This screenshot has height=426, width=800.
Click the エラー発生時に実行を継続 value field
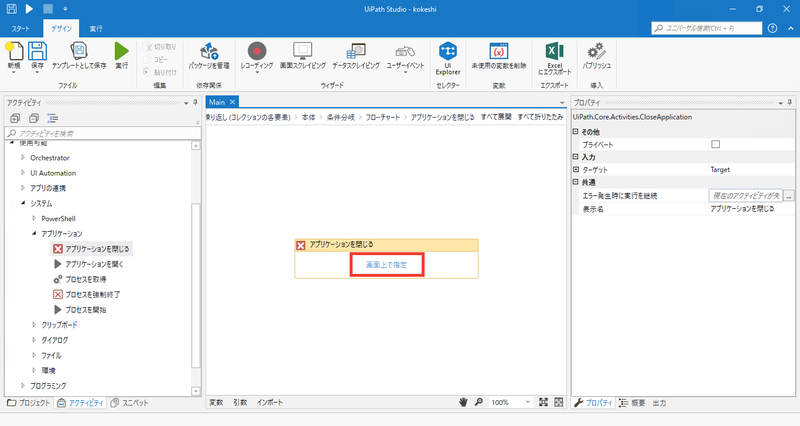[745, 195]
